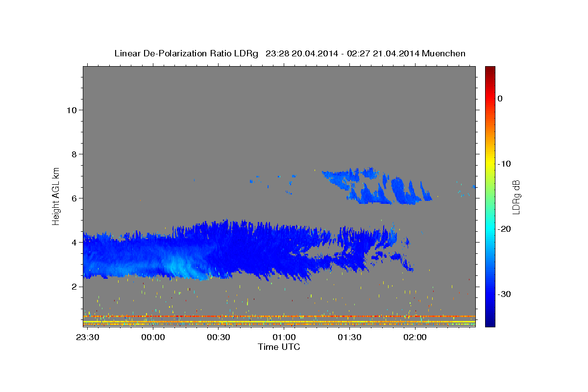Click the upper cloud layer near 6.5 km
Image resolution: width=588 pixels, height=392 pixels.
(x=377, y=187)
